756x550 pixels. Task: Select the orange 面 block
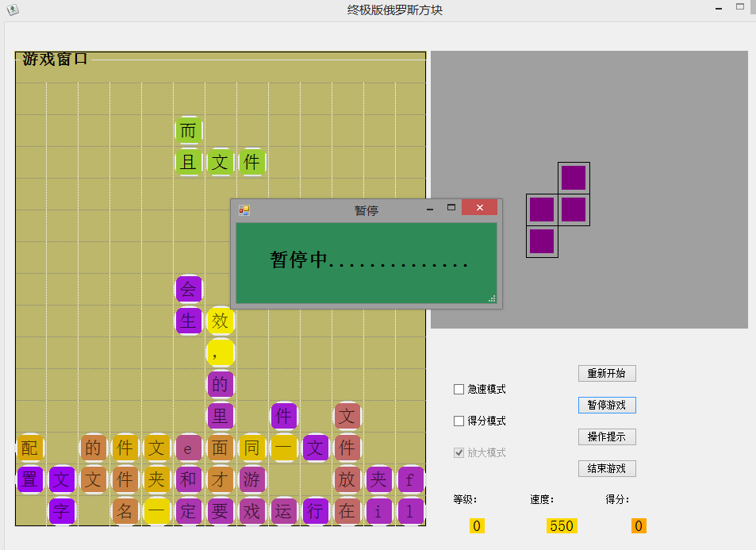click(x=221, y=448)
